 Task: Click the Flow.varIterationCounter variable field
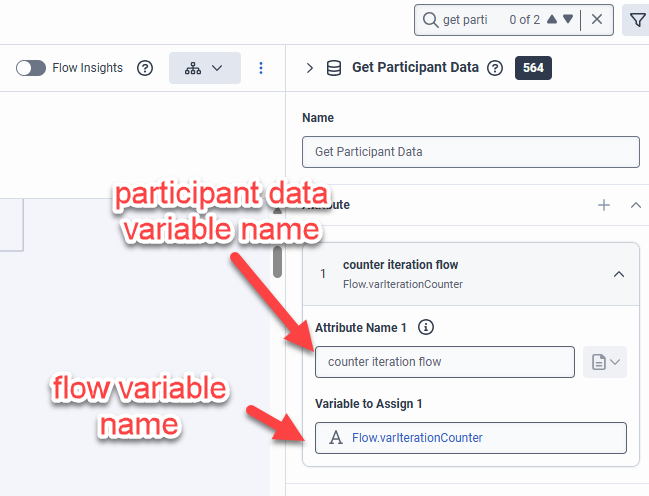(470, 438)
